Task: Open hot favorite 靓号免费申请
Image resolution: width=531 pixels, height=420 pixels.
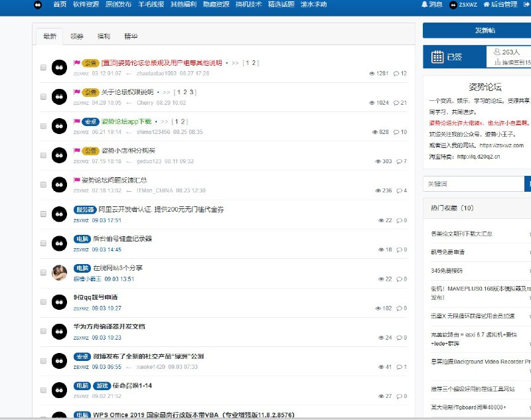Action: [447, 252]
